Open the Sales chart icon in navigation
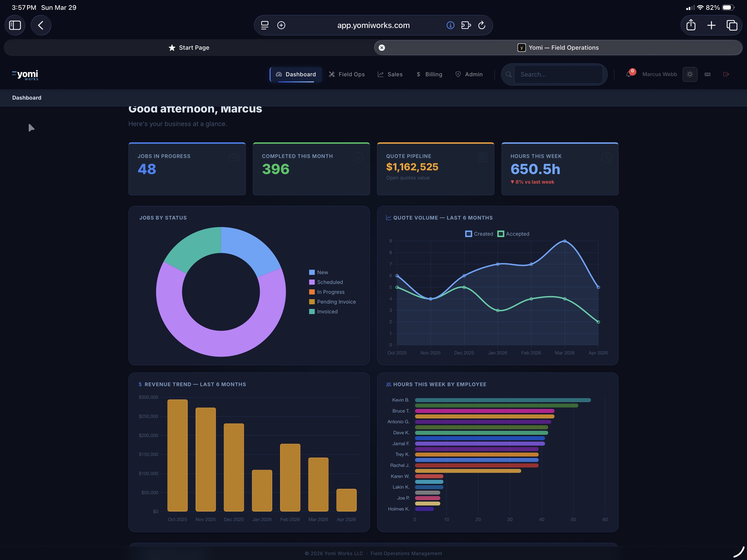The width and height of the screenshot is (747, 560). pos(381,74)
